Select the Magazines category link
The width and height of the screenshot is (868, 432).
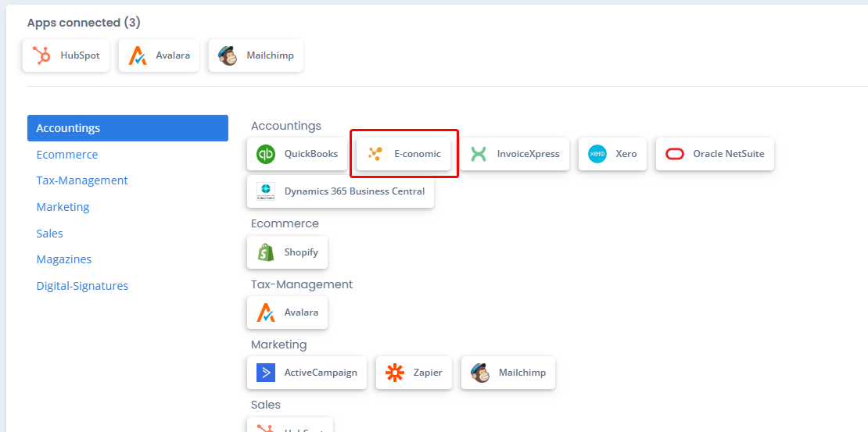64,259
